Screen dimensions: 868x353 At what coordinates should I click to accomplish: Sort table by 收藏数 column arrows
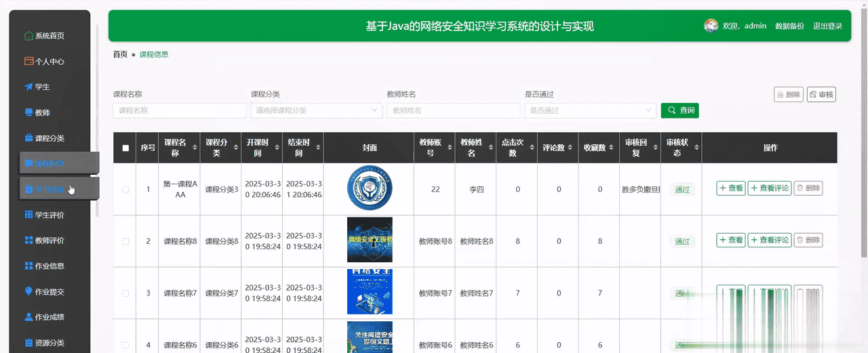click(x=612, y=148)
